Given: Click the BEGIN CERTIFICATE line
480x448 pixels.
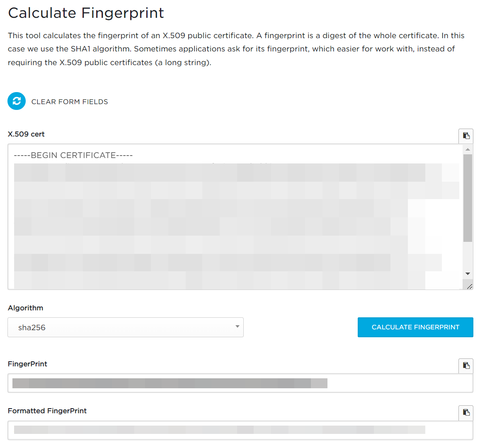Looking at the screenshot, I should 73,156.
